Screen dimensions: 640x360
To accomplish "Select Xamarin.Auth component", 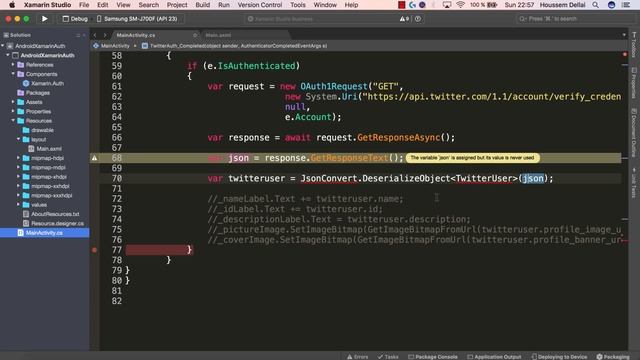I will 43,83.
